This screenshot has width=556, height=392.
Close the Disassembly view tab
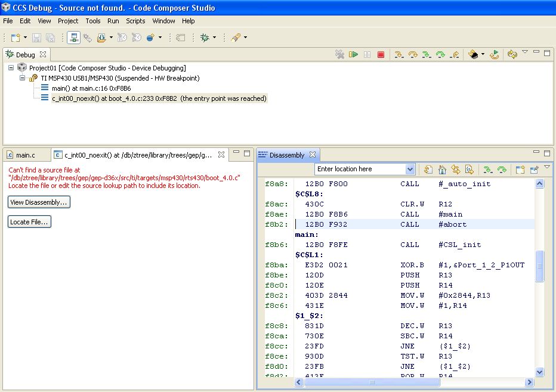point(313,155)
